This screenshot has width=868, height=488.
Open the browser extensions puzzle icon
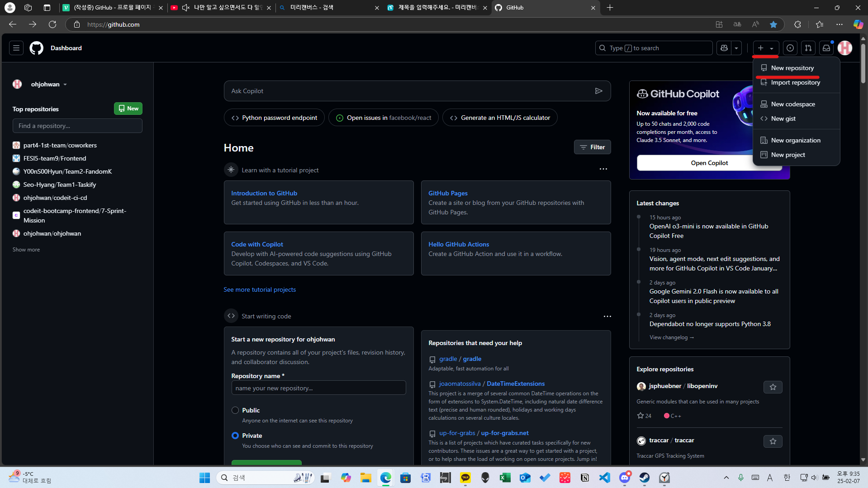tap(797, 24)
